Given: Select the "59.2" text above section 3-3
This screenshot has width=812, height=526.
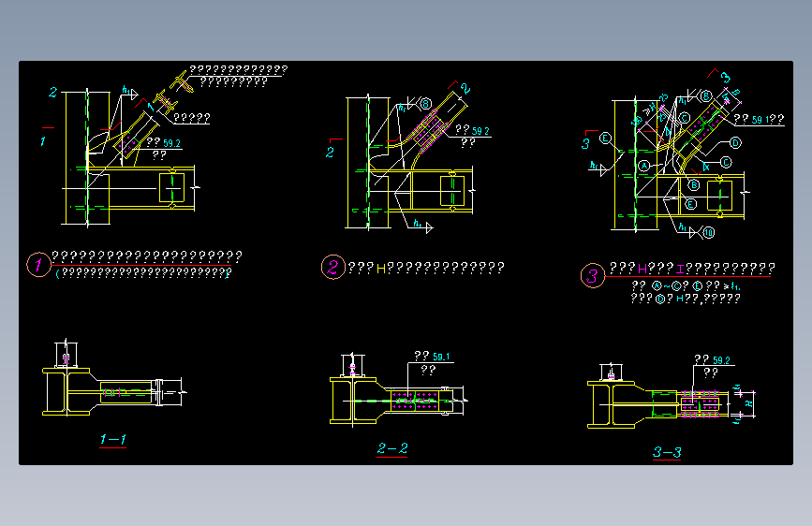Looking at the screenshot, I should [721, 360].
